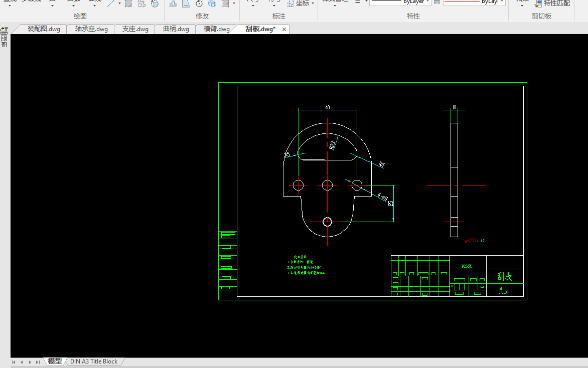Jump to first layout tab arrow
Image resolution: width=588 pixels, height=368 pixels.
[14, 362]
